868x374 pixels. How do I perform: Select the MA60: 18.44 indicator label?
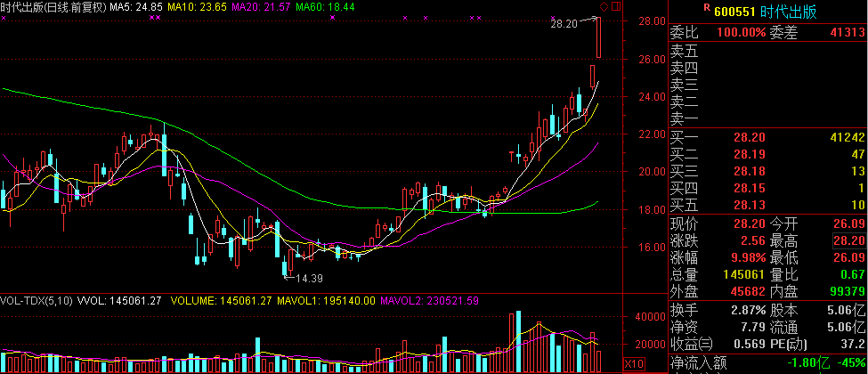[324, 8]
